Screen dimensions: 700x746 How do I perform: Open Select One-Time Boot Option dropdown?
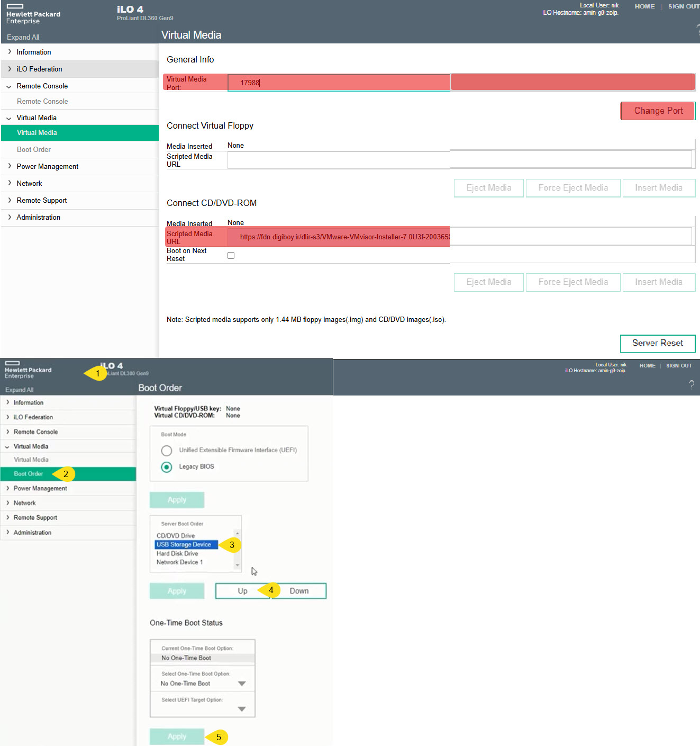point(242,684)
